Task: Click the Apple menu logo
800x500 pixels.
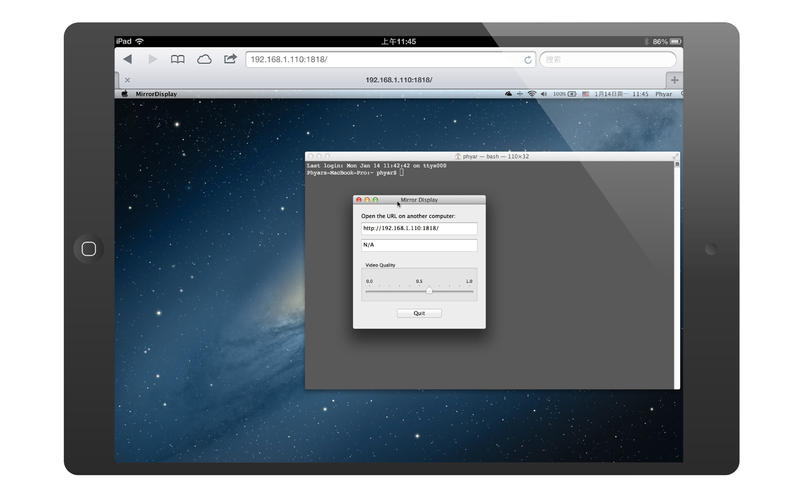Action: [x=125, y=94]
